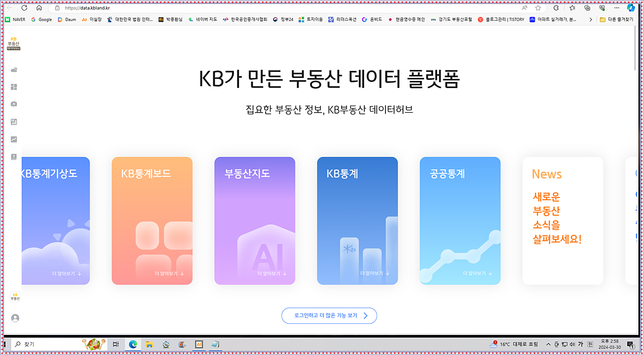Open the NAVER bookmark
Screen dimensions: 644x355
[x=15, y=20]
